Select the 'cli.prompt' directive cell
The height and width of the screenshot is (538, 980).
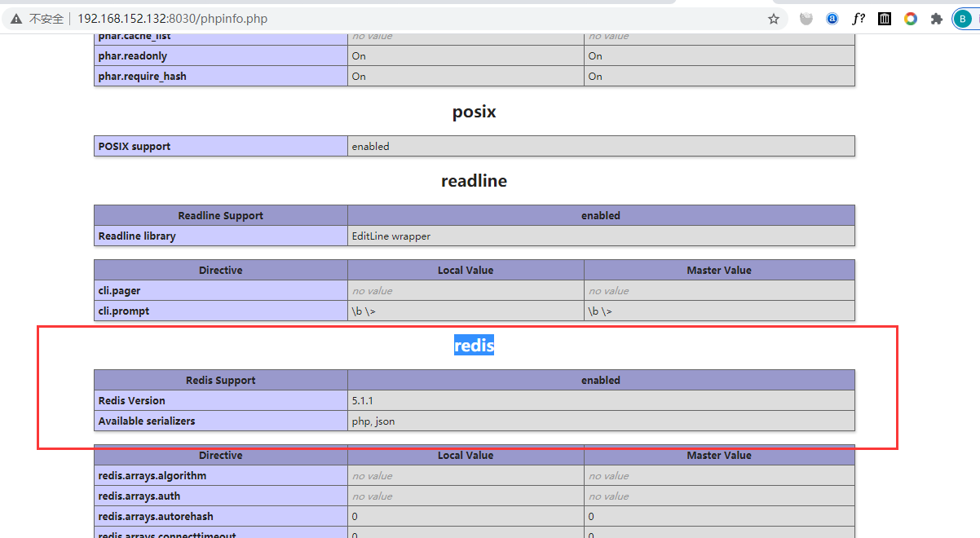221,311
